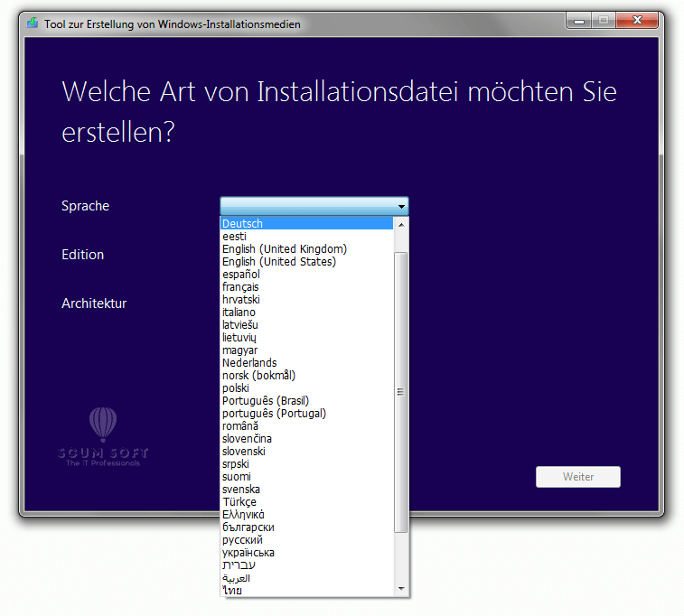Screen dimensions: 684x616
Task: Close the installation media tool window
Action: [637, 20]
